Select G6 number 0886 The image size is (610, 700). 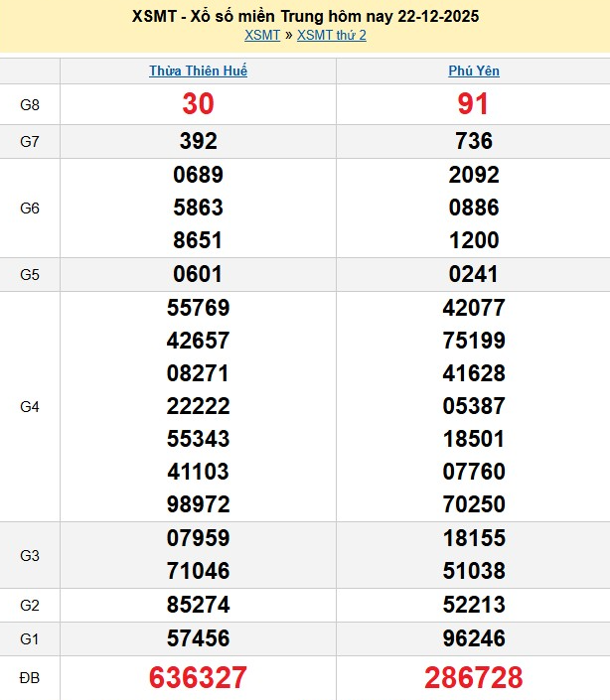point(474,208)
